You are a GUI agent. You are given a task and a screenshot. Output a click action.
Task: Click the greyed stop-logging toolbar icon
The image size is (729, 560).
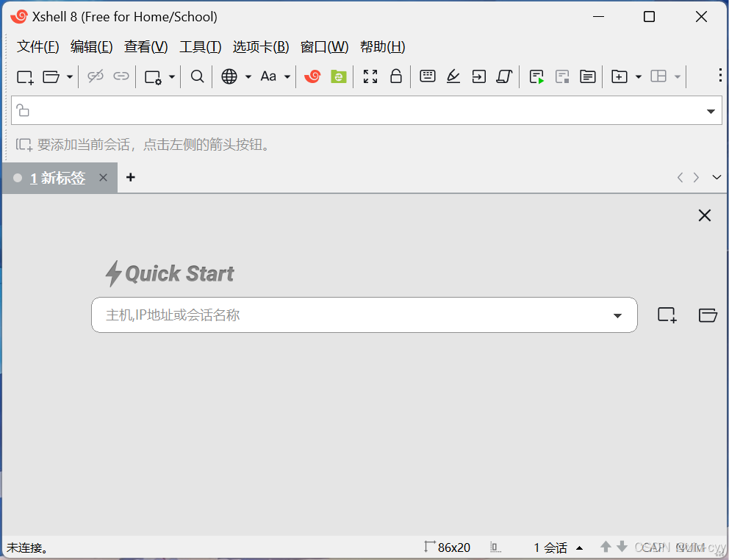click(x=562, y=76)
